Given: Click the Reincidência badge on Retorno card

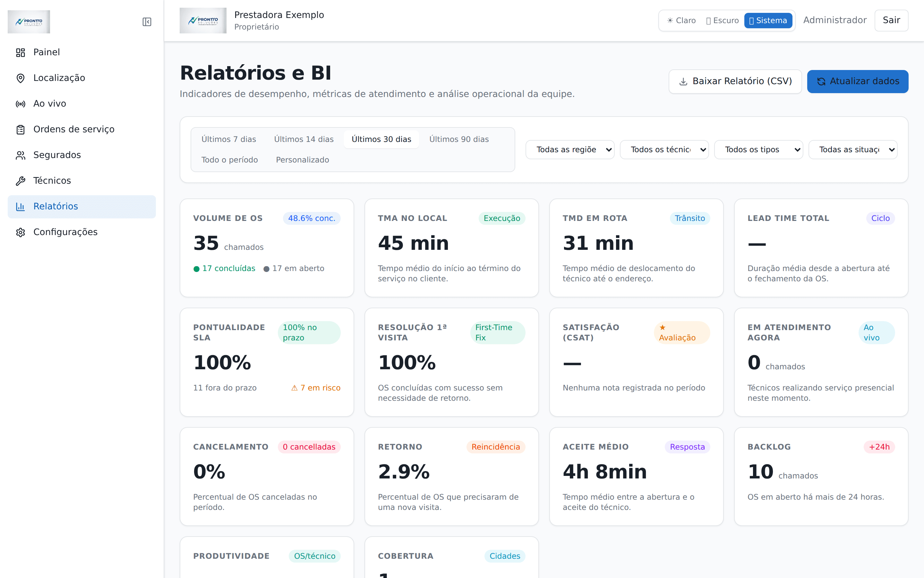Looking at the screenshot, I should [496, 447].
